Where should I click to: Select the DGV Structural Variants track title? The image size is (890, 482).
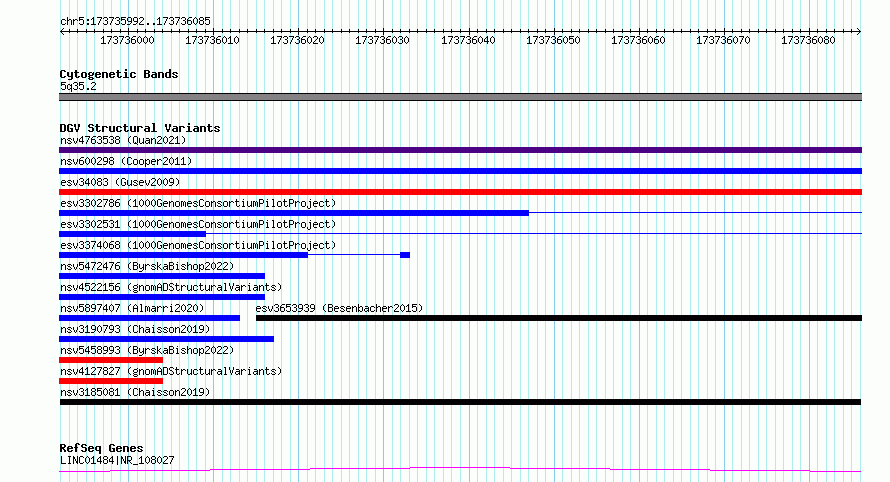(x=140, y=128)
